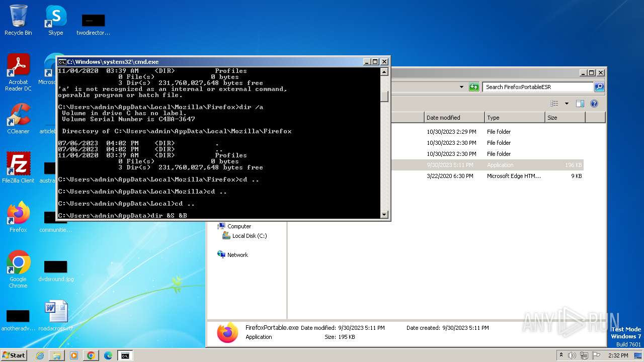Open the view options dropdown arrow

(x=567, y=104)
